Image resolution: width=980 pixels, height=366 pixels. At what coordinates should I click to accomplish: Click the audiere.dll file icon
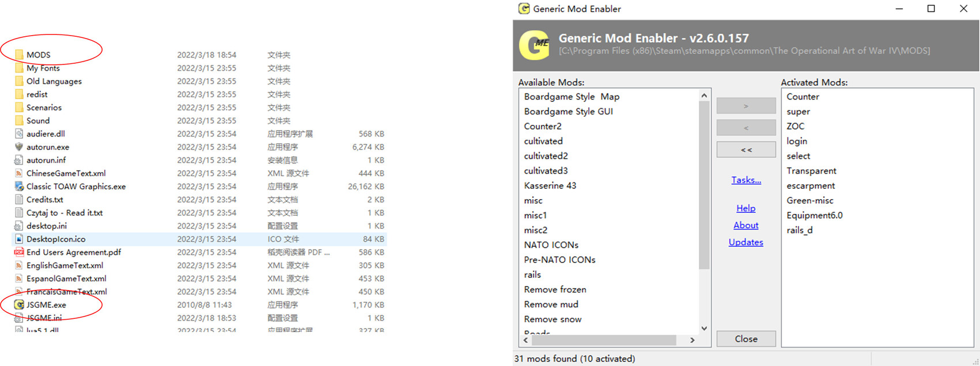point(19,134)
